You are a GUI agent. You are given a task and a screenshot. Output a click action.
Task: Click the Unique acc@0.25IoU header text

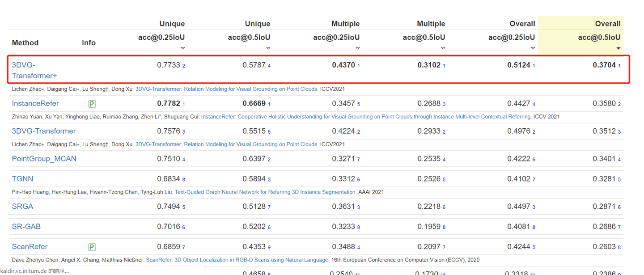(x=161, y=37)
